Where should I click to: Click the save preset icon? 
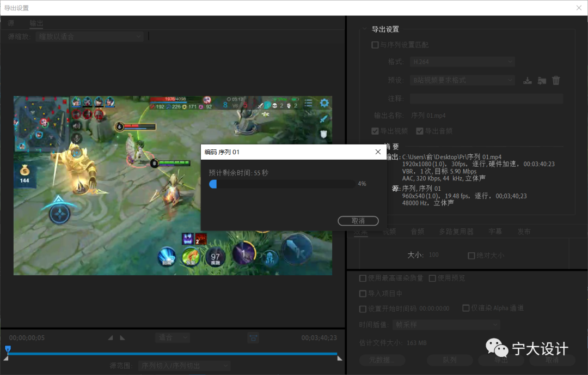coord(527,80)
